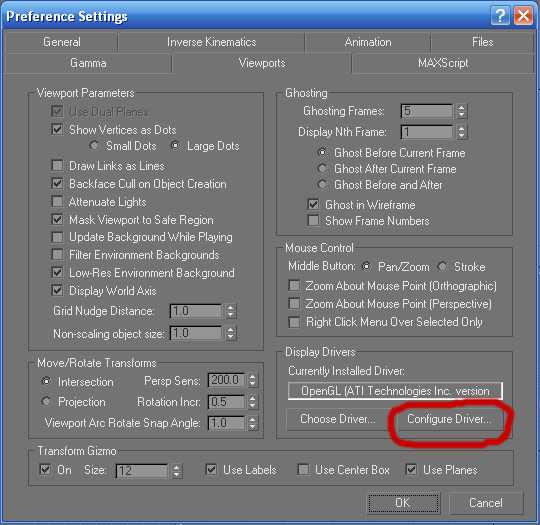Click Viewport Arc Rotate Snap Angle field
Screen dimensions: 540x525
pos(226,423)
